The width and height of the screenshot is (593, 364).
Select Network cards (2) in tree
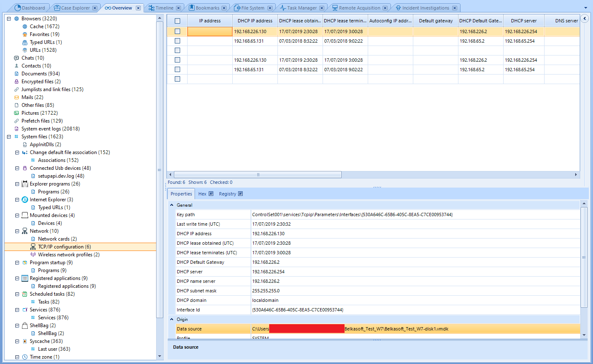(x=57, y=239)
